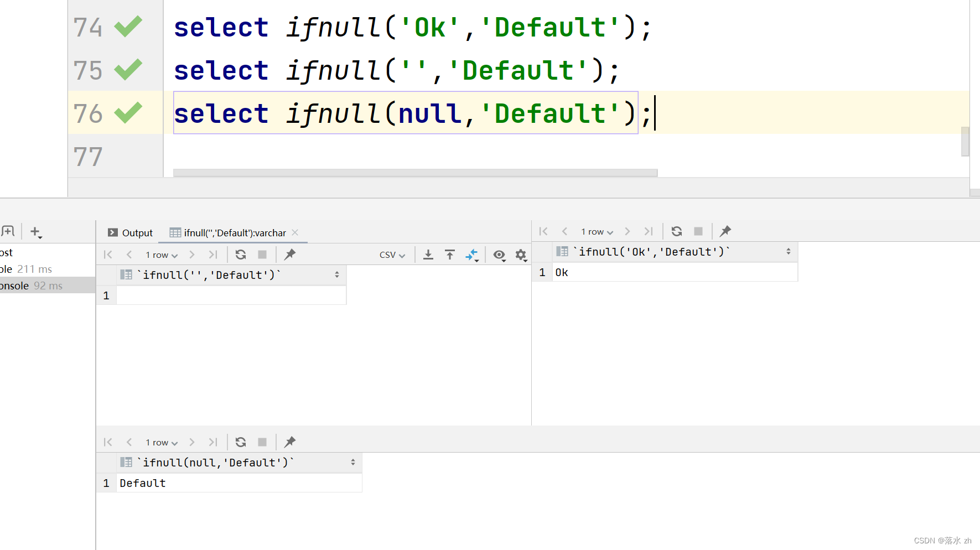
Task: Reload the ifnull('','Default') grid data
Action: (x=241, y=255)
